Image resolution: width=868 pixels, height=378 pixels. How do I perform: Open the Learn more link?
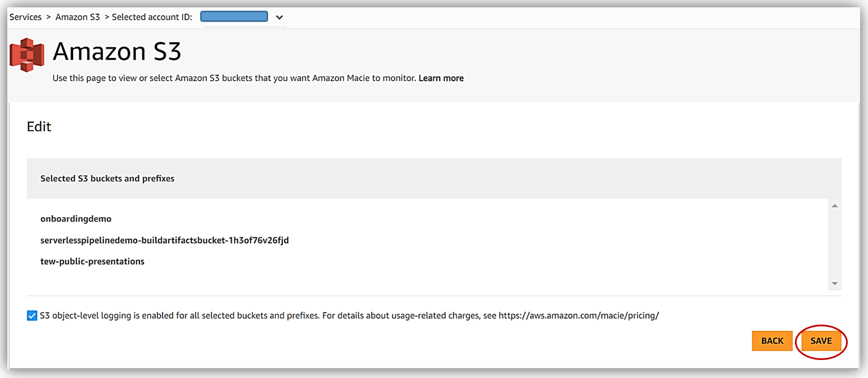441,78
